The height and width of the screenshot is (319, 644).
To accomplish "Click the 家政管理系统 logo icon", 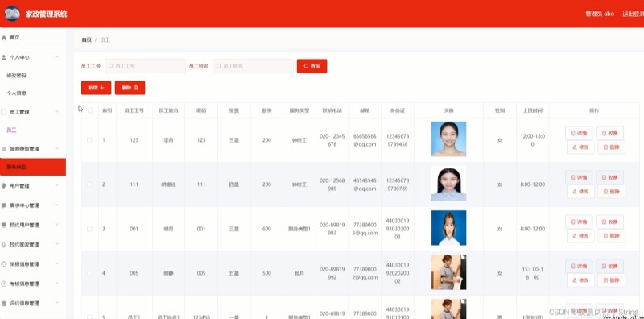I will (x=12, y=14).
